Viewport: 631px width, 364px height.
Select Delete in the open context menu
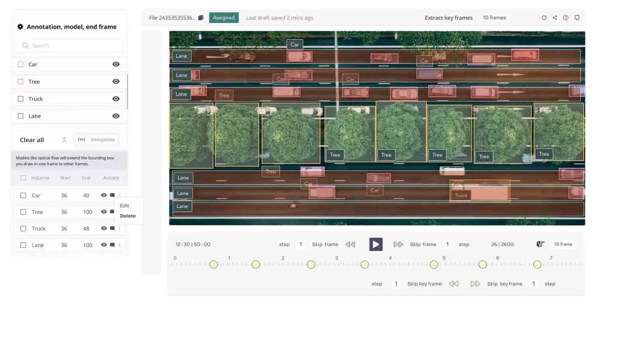(127, 216)
